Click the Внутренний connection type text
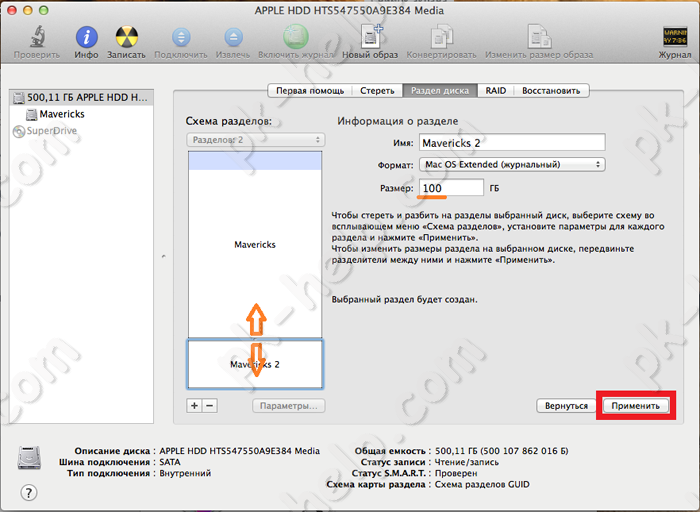Image resolution: width=700 pixels, height=512 pixels. (185, 473)
